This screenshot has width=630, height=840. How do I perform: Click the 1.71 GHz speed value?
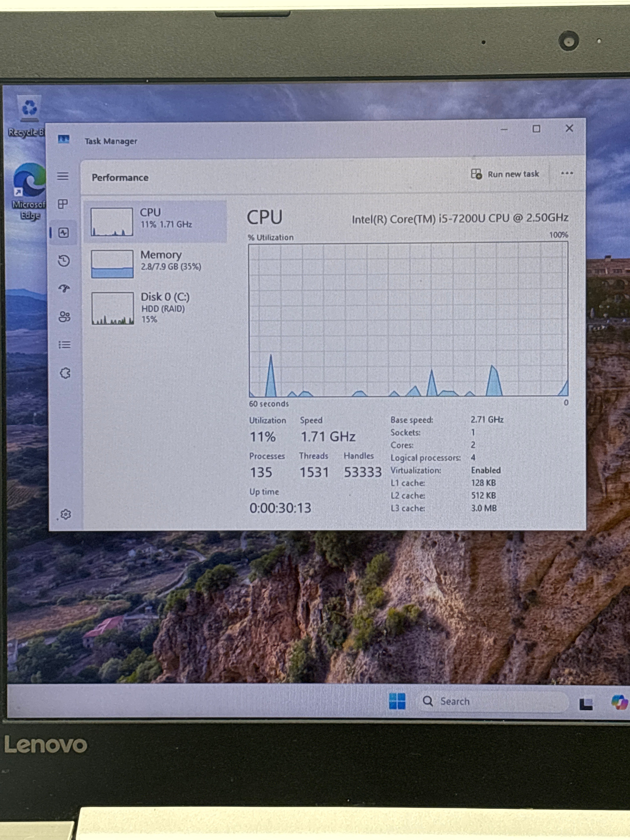coord(328,437)
